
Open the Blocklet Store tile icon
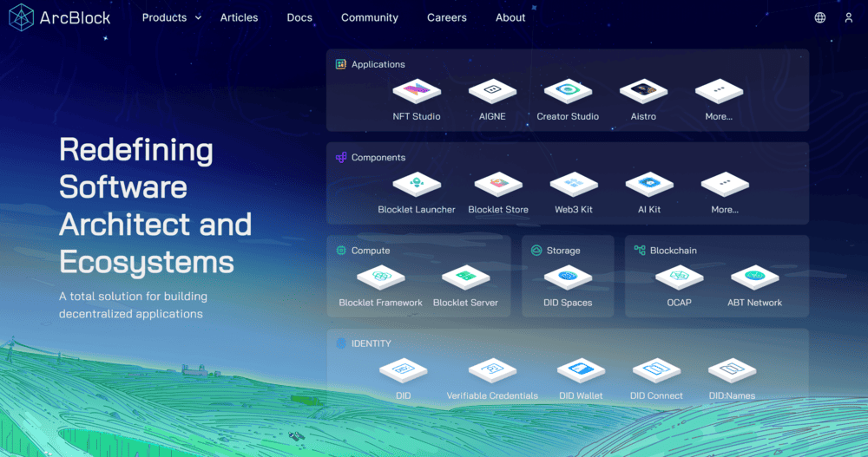(498, 184)
